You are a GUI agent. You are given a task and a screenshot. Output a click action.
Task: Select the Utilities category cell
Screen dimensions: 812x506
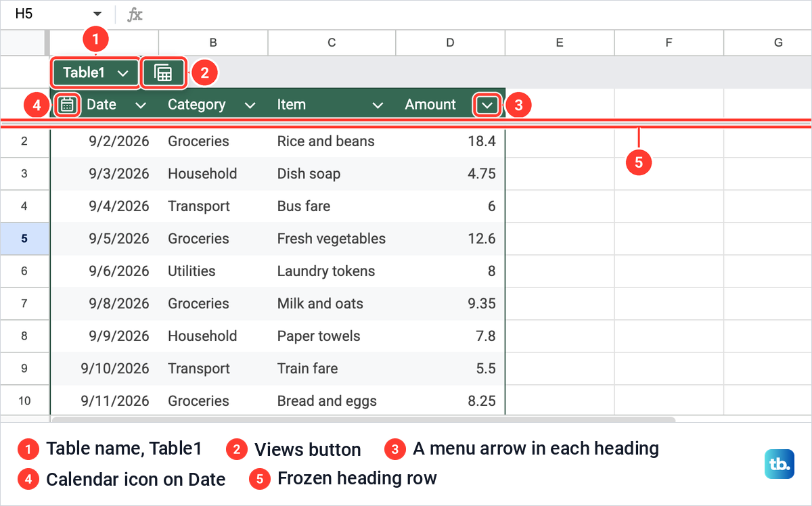(x=213, y=271)
